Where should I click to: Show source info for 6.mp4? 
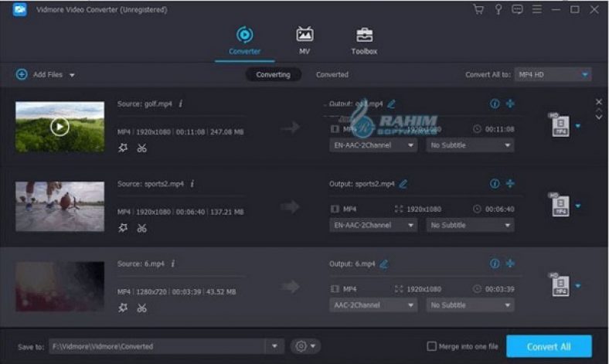[x=173, y=264]
